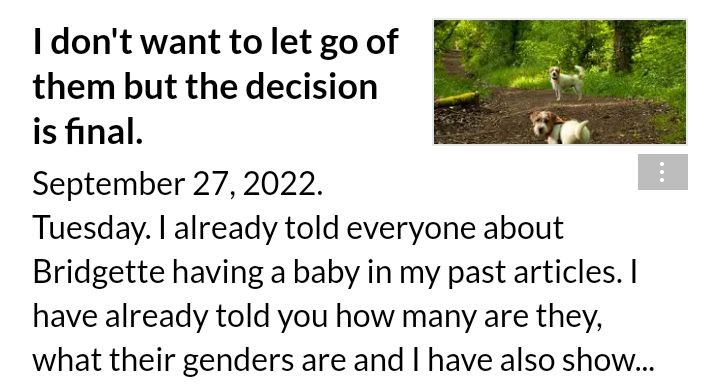Click the title line "them but the decision"

205,86
